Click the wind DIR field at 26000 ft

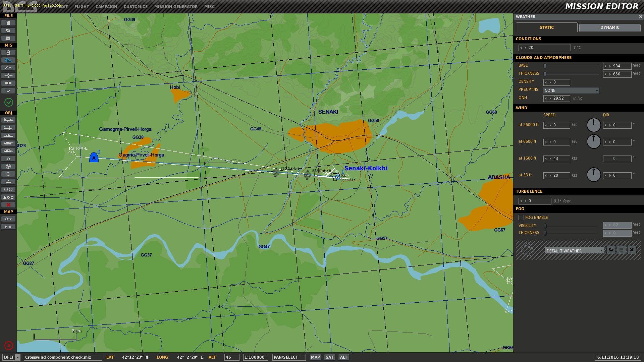coord(617,125)
